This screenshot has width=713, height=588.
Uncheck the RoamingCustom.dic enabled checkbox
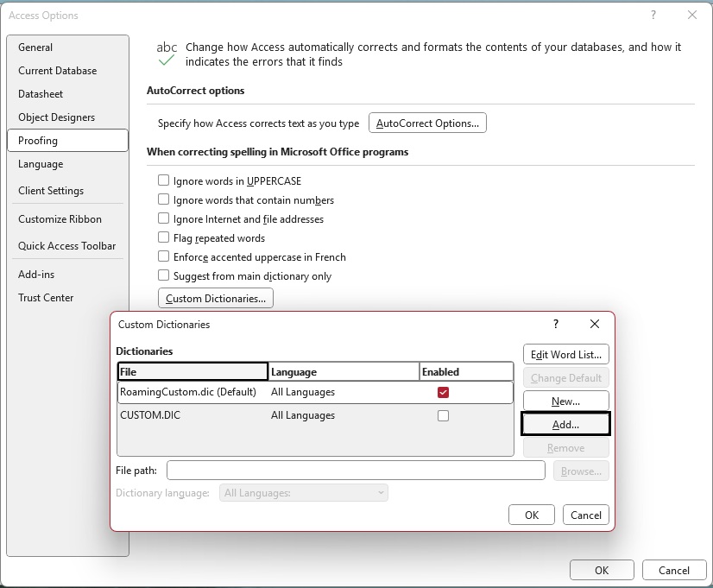tap(443, 392)
